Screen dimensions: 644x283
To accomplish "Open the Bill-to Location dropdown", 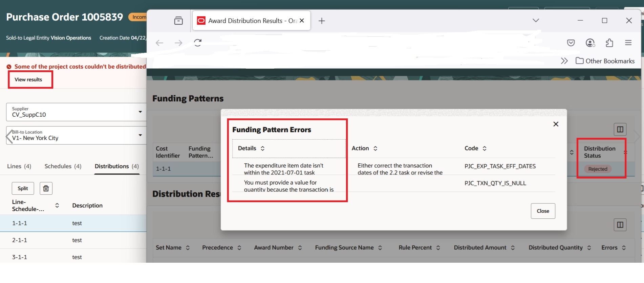I will point(140,135).
